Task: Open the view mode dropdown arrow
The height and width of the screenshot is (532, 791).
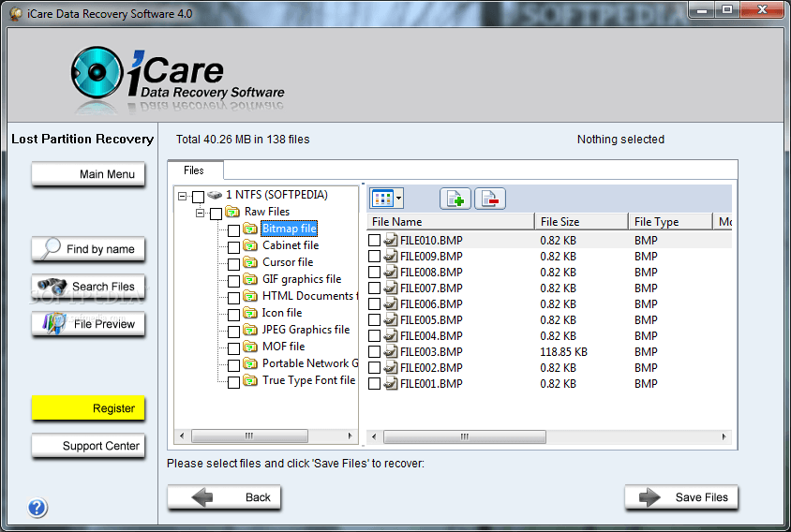Action: coord(398,199)
